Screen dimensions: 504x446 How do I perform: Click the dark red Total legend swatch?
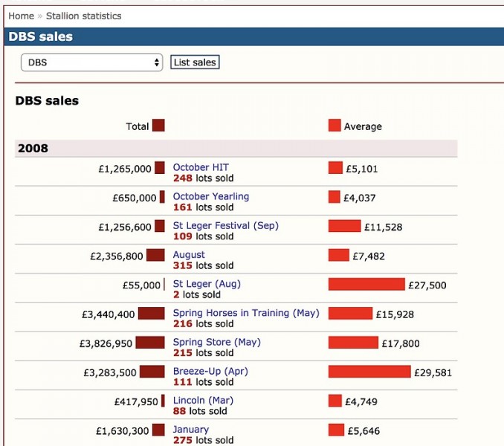click(158, 126)
